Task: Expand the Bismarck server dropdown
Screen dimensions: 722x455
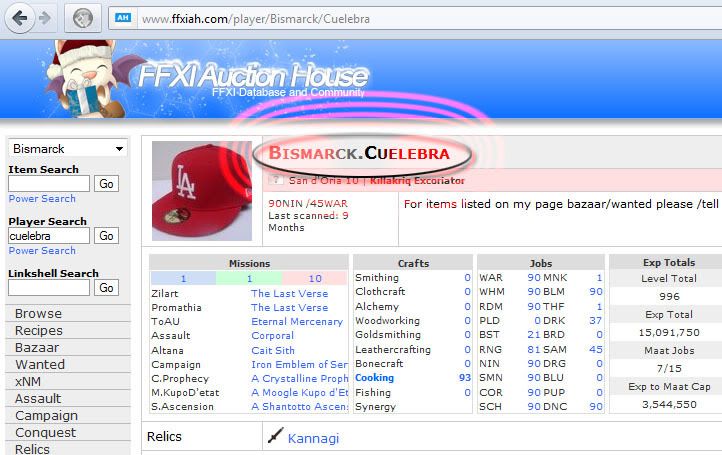Action: point(67,149)
